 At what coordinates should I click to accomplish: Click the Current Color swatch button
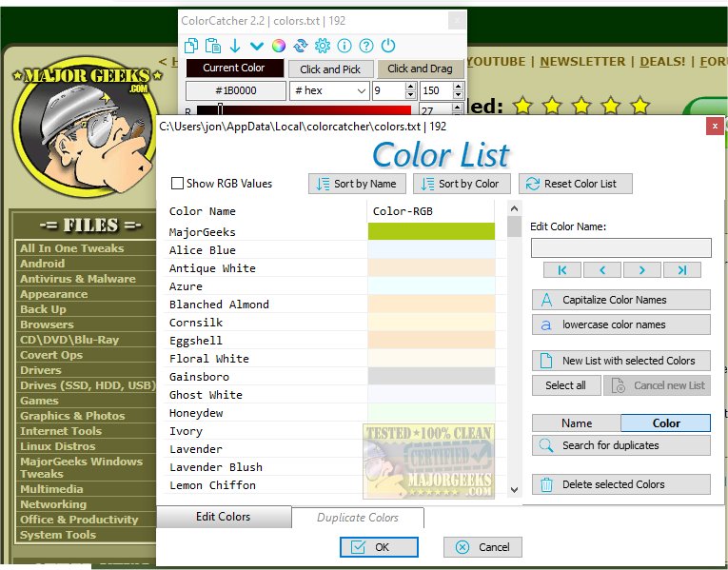pos(234,68)
